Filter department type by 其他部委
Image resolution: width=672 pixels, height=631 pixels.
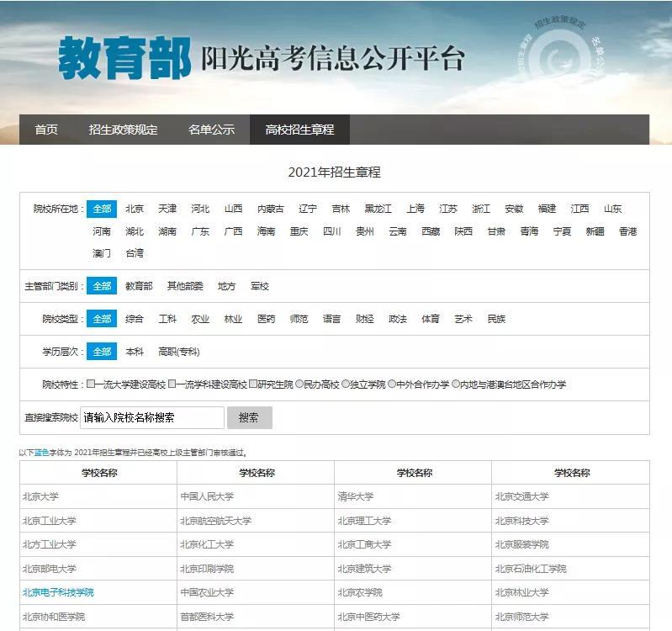click(x=185, y=286)
